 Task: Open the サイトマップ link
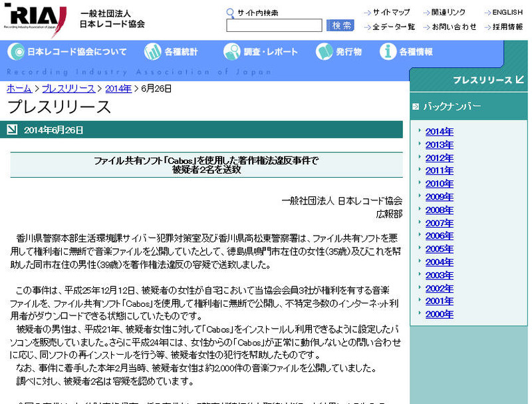click(391, 13)
